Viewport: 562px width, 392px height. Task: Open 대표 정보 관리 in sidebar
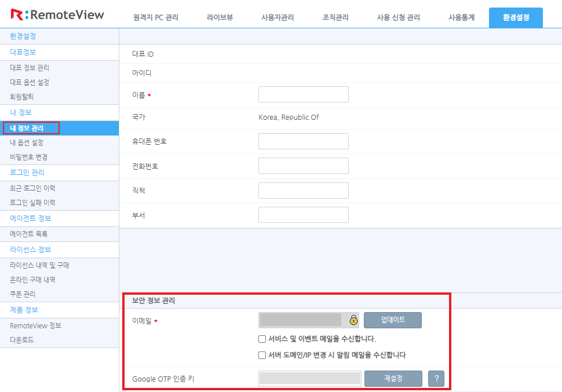point(30,68)
